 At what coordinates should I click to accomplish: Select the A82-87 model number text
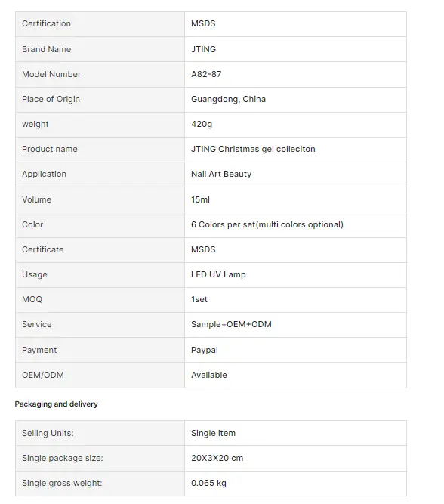click(x=206, y=74)
